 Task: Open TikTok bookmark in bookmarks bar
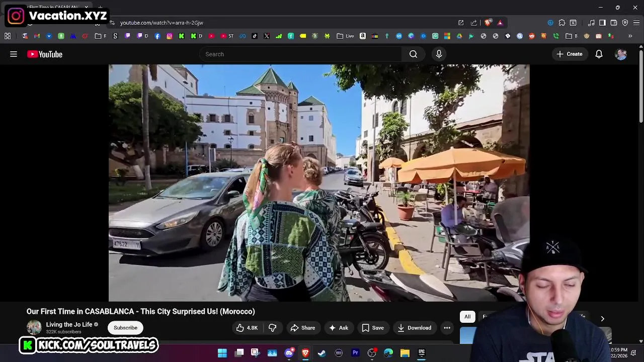tap(255, 36)
